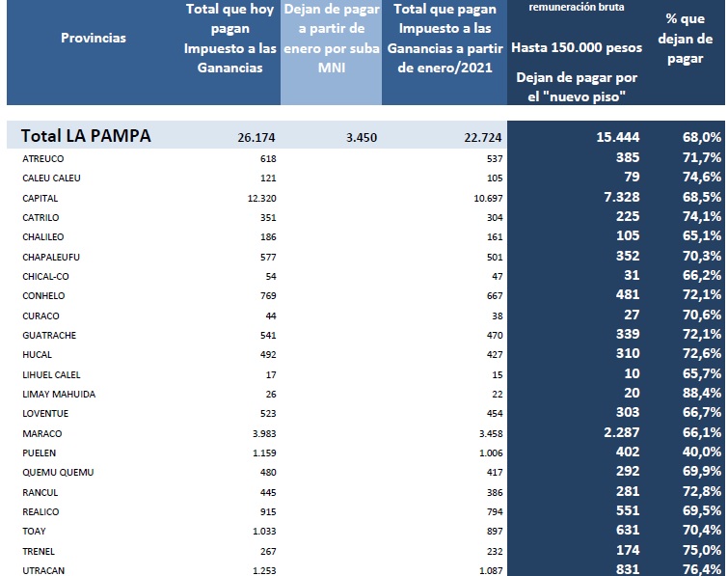Select the TRENEL row label
This screenshot has width=728, height=576.
click(39, 552)
